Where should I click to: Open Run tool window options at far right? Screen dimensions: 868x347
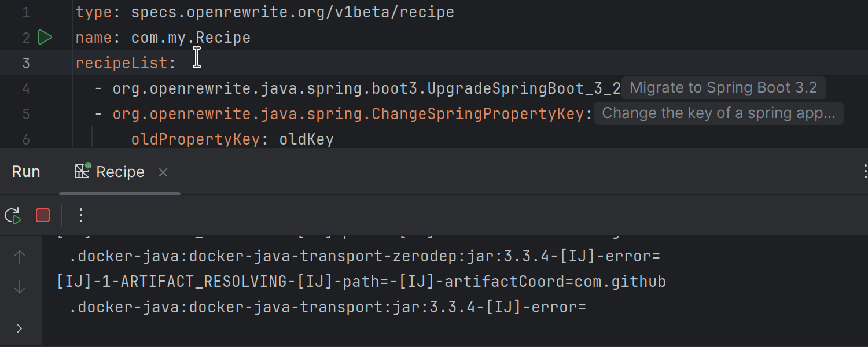click(864, 172)
